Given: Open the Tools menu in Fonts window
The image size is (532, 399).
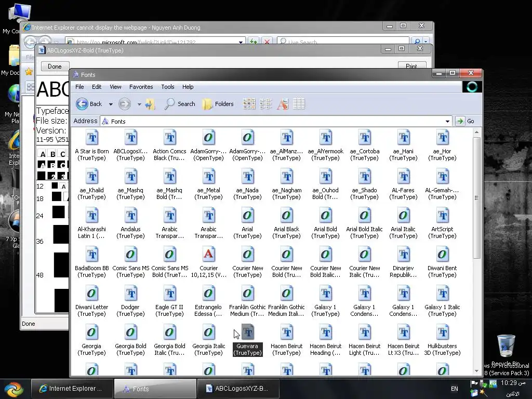Looking at the screenshot, I should coord(168,87).
